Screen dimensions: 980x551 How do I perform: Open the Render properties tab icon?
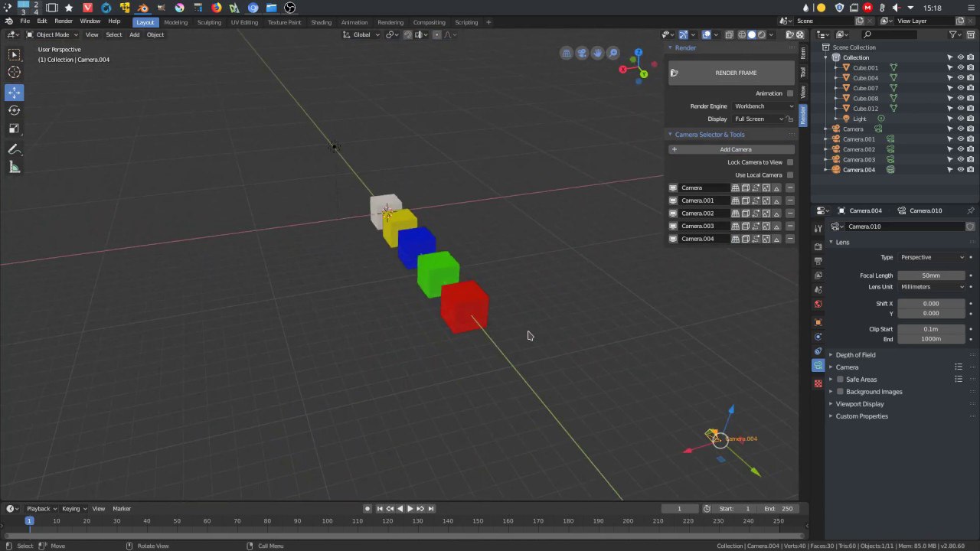[818, 246]
